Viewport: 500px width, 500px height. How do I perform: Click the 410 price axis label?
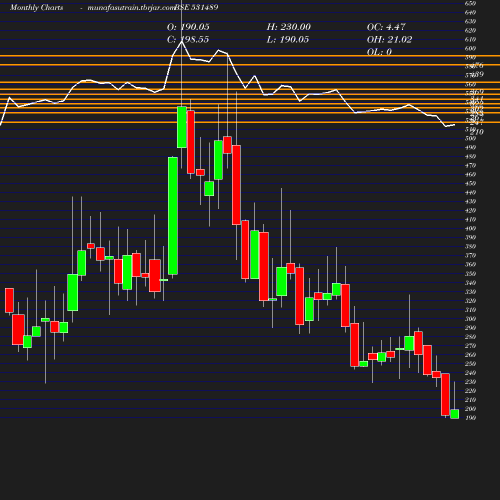470,220
